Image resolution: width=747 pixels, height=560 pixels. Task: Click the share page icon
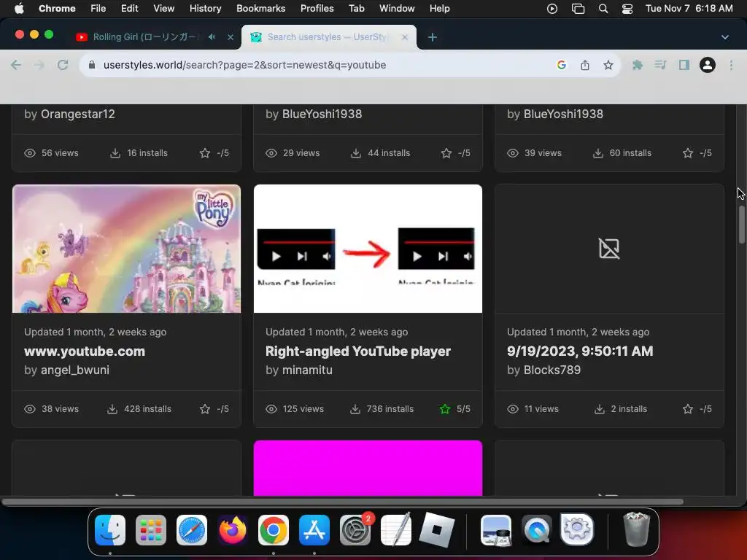point(585,65)
